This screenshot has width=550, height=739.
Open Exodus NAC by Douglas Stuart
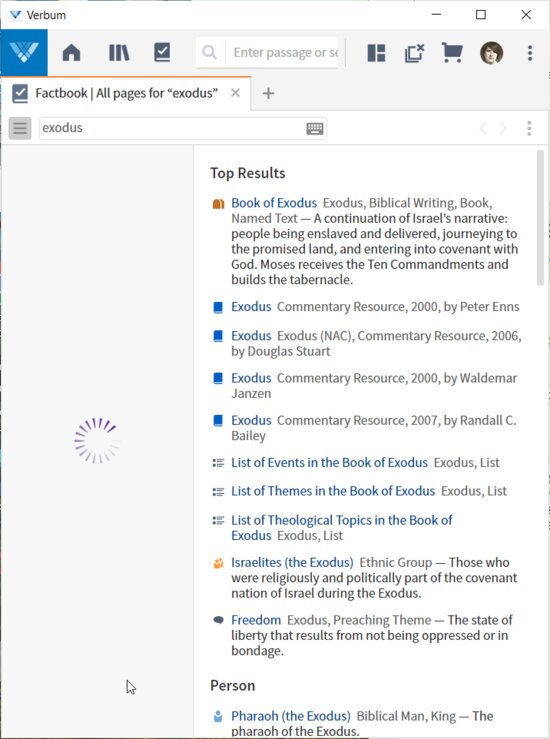click(251, 336)
